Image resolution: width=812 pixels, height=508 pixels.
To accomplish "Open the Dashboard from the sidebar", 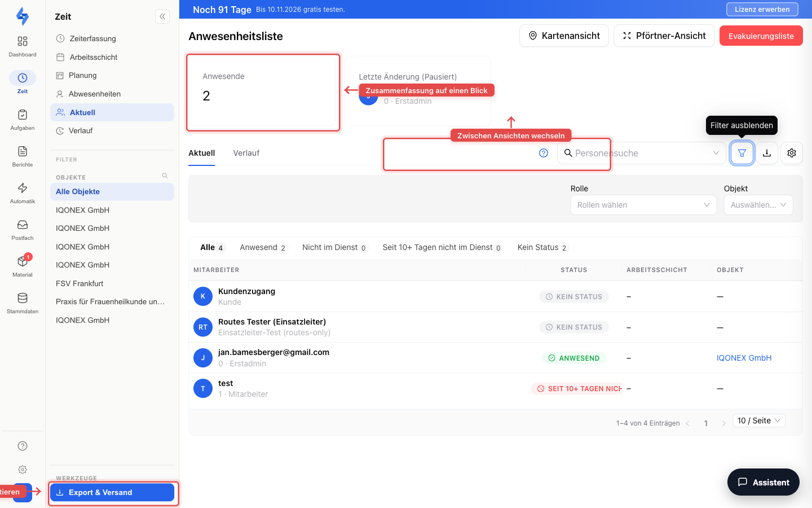I will [23, 46].
